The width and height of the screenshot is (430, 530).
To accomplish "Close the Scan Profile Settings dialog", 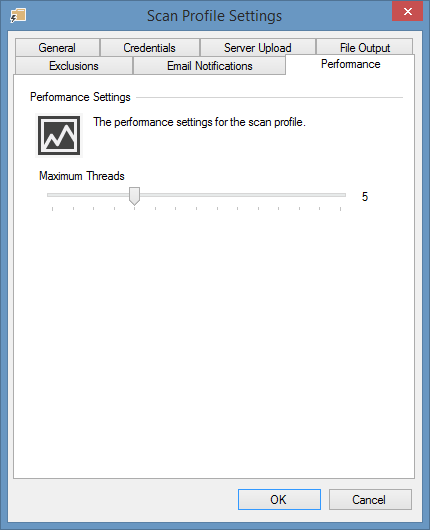I will pos(407,11).
